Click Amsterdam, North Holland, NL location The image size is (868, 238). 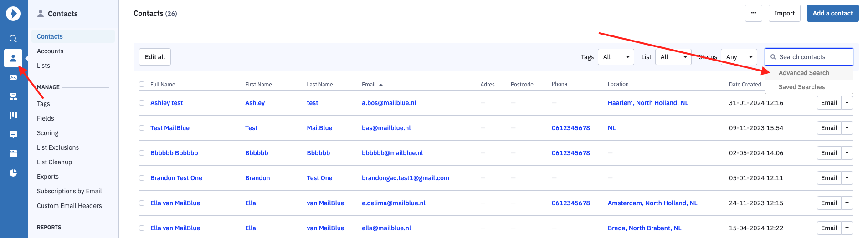[x=652, y=203]
